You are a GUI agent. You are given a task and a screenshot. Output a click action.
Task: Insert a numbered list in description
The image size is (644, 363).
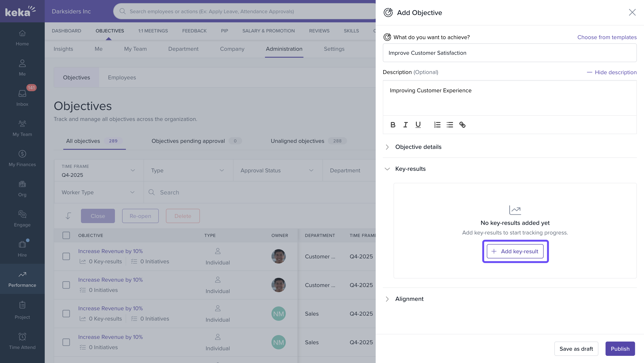(437, 125)
